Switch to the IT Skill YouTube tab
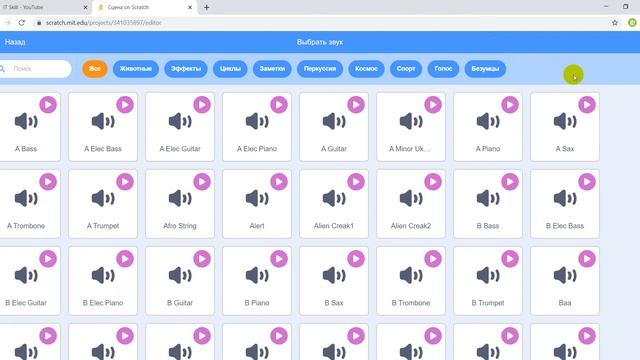Viewport: 640px width, 360px height. (45, 7)
